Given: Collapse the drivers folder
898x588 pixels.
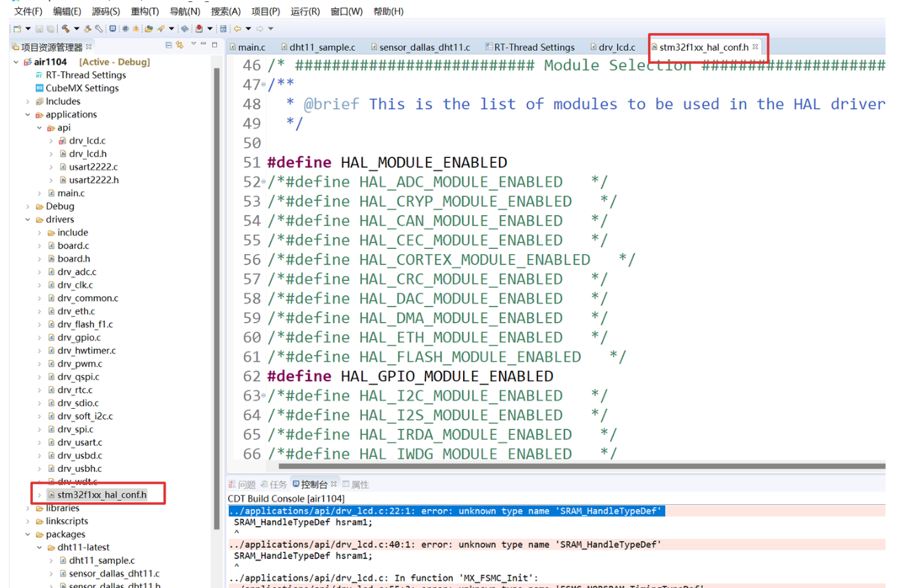Looking at the screenshot, I should coord(28,220).
